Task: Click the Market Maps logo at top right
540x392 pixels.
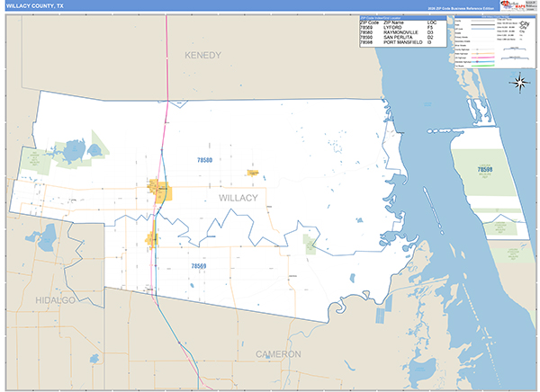Action: [x=514, y=5]
